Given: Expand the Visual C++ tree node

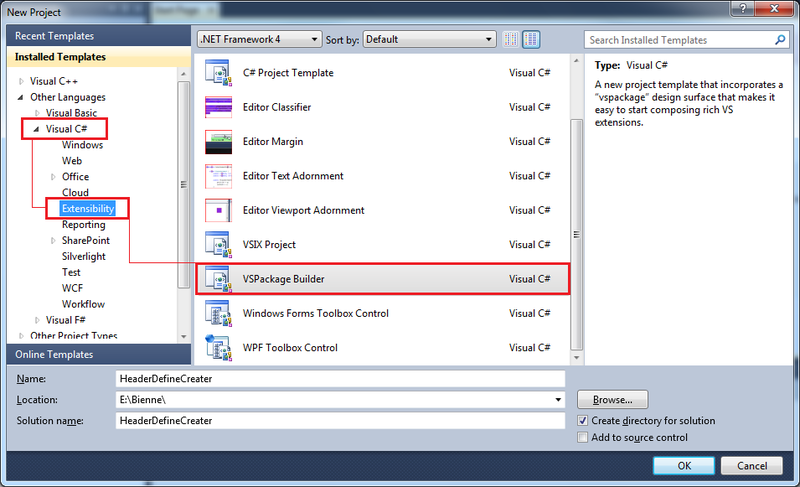Looking at the screenshot, I should [21, 81].
